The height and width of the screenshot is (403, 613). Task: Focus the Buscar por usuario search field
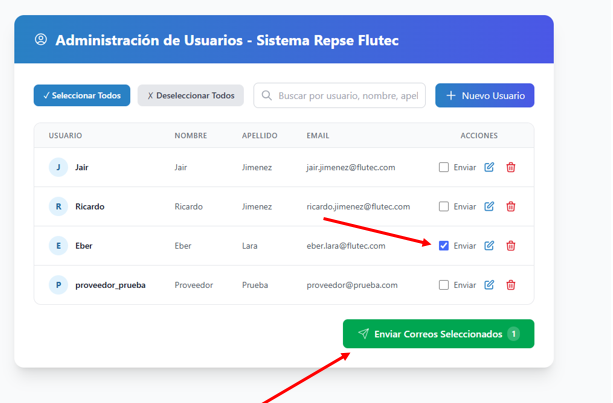pyautogui.click(x=339, y=95)
